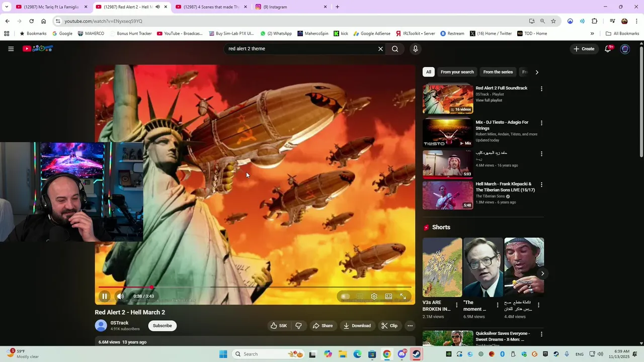Open more actions ellipsis below video

pyautogui.click(x=410, y=326)
